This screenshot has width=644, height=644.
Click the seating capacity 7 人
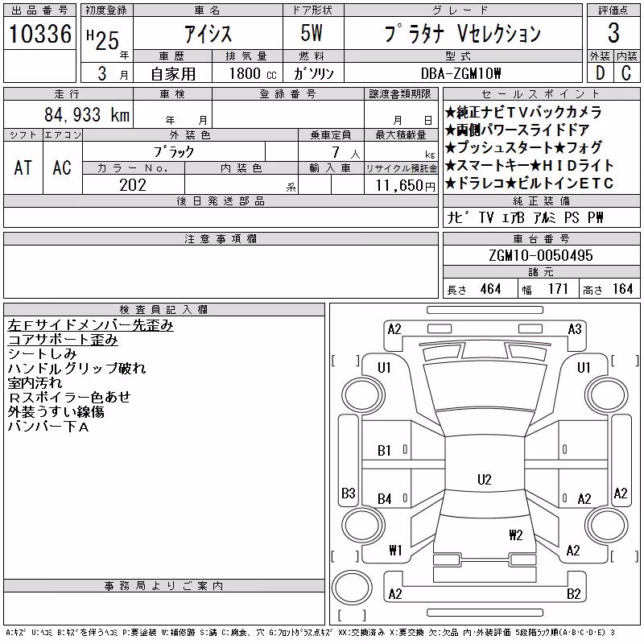[346, 153]
